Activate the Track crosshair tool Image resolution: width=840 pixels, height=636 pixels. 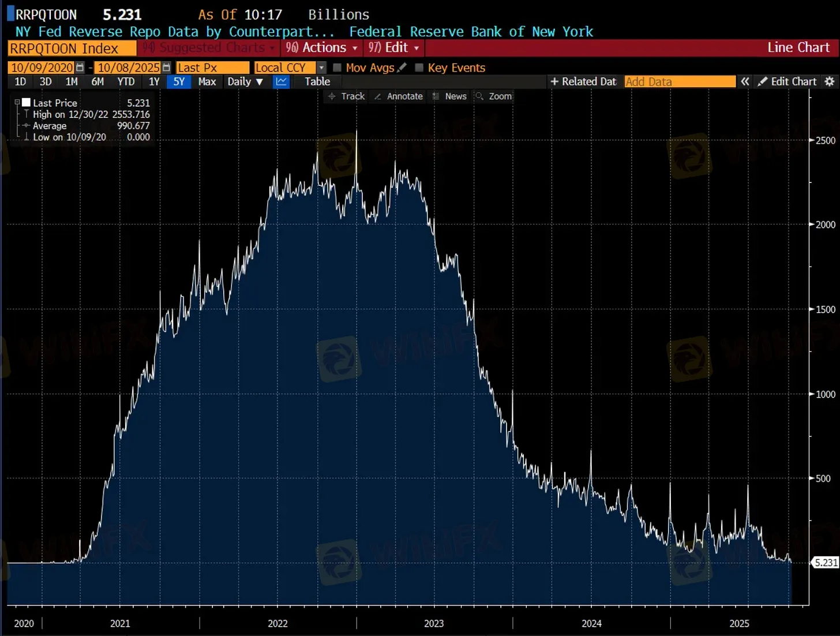coord(346,96)
